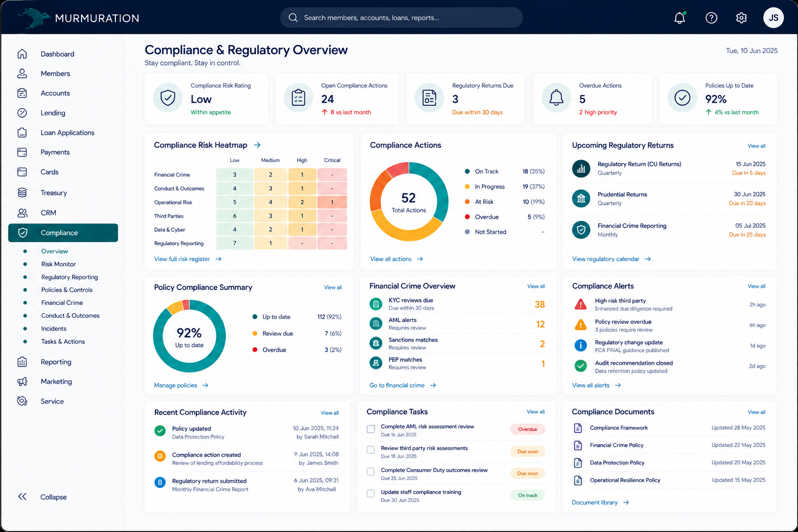Tick the Review third party risk assessments checkbox
The height and width of the screenshot is (532, 798).
[371, 450]
